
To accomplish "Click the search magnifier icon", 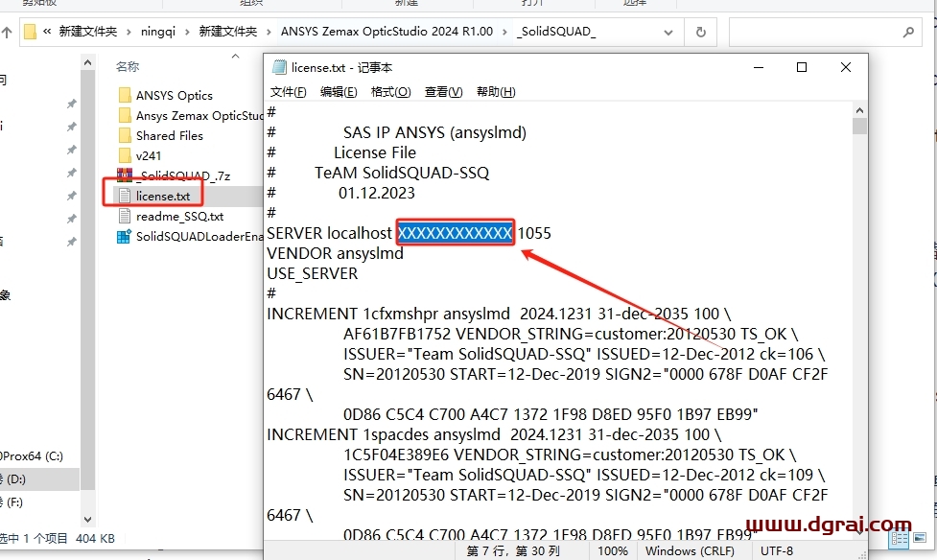I will pos(908,33).
